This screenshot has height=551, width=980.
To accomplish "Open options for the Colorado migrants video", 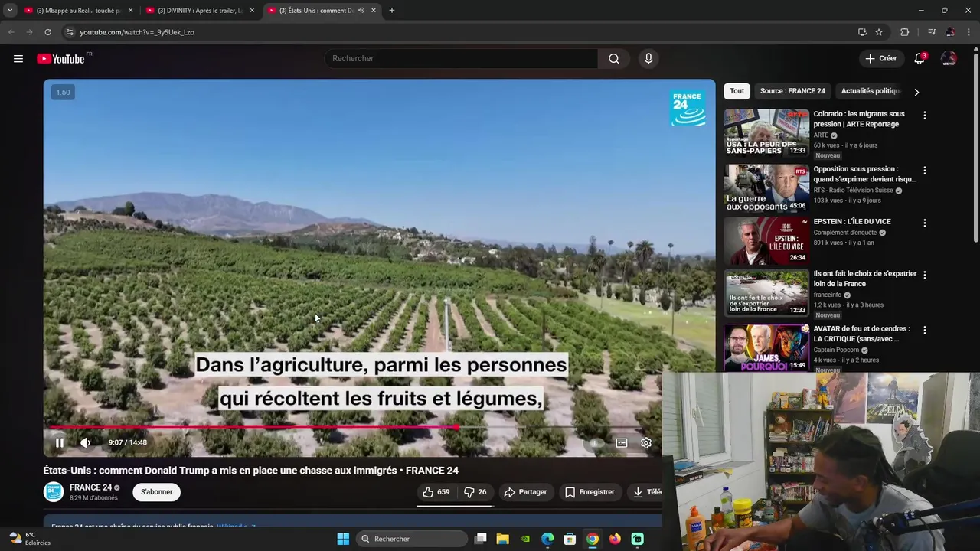I will point(924,116).
